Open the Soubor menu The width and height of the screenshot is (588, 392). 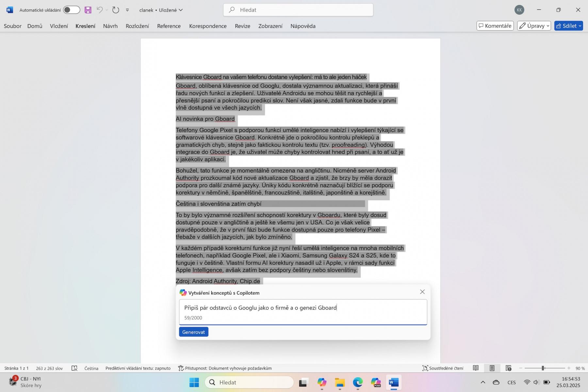[x=13, y=26]
